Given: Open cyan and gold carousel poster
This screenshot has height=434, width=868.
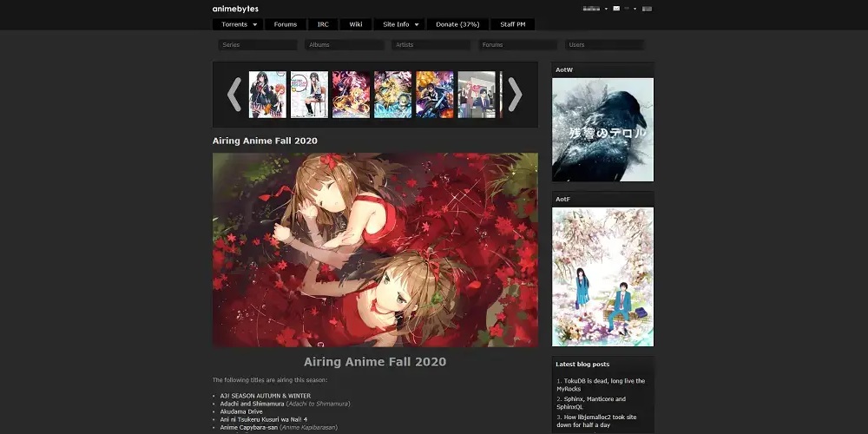Looking at the screenshot, I should pyautogui.click(x=393, y=94).
